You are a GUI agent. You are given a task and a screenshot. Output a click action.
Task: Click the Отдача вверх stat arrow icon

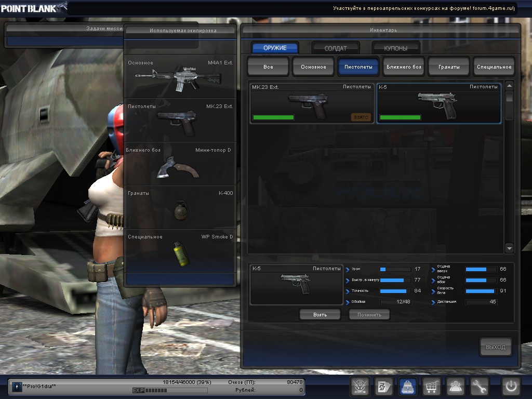(433, 270)
